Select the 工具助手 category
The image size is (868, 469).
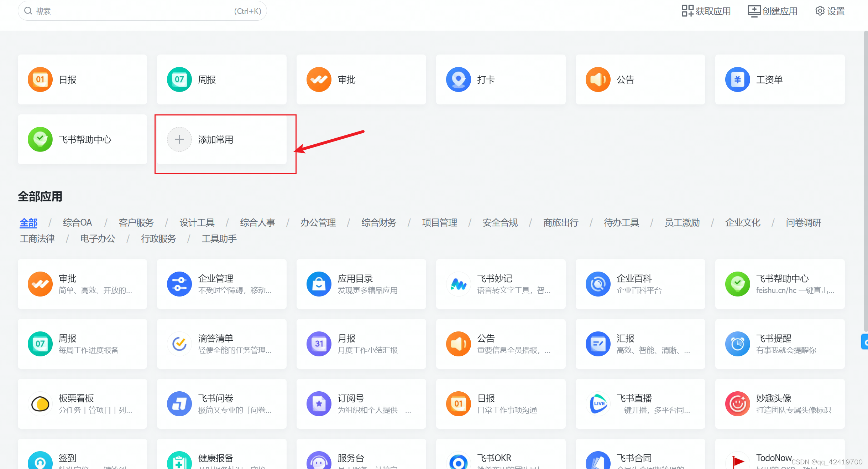click(219, 239)
